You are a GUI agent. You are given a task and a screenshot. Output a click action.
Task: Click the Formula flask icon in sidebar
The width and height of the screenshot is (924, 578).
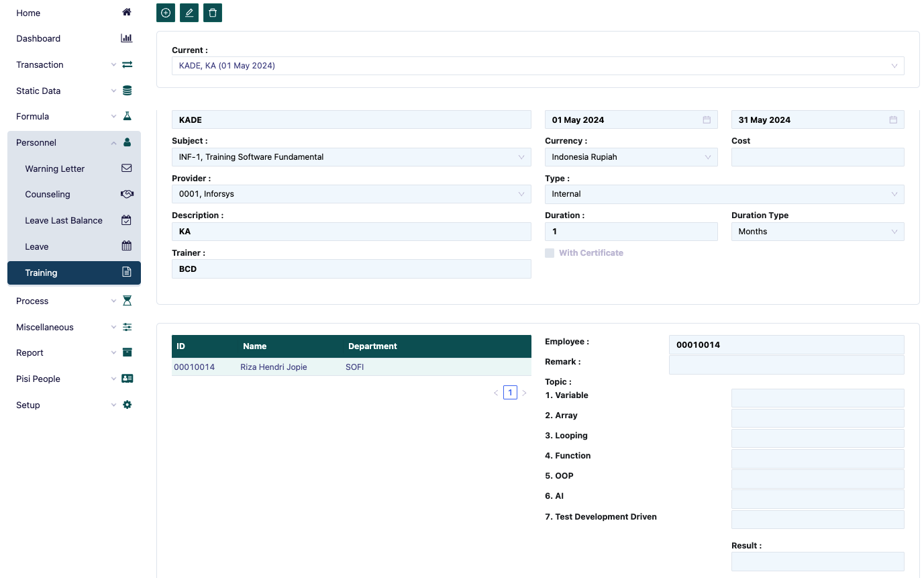point(126,116)
